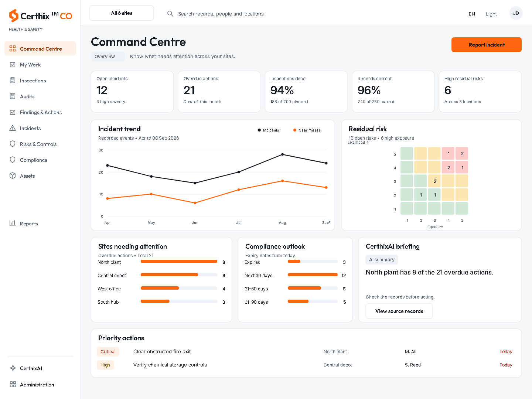Screen dimensions: 532x399
Task: Click the Report incident button
Action: [487, 45]
